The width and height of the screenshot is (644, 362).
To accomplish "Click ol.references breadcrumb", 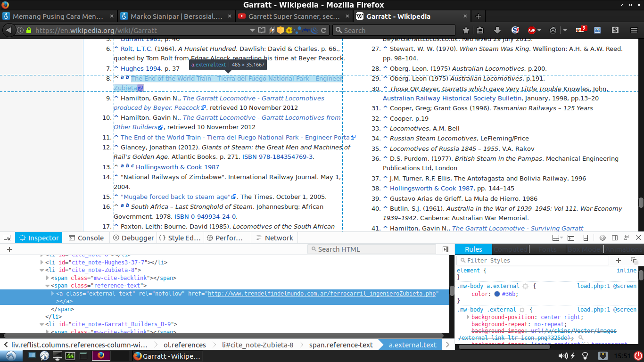I will pyautogui.click(x=184, y=345).
